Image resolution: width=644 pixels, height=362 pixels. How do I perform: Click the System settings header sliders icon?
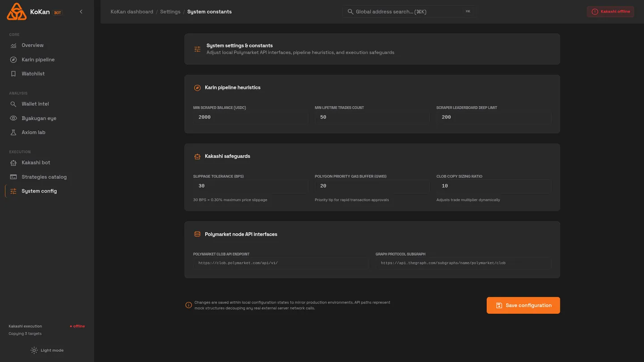[197, 49]
